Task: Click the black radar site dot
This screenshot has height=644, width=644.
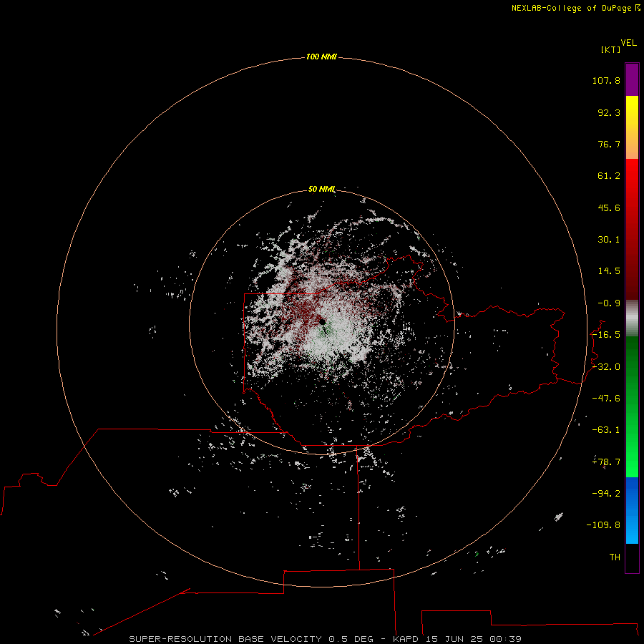Action: coord(323,322)
